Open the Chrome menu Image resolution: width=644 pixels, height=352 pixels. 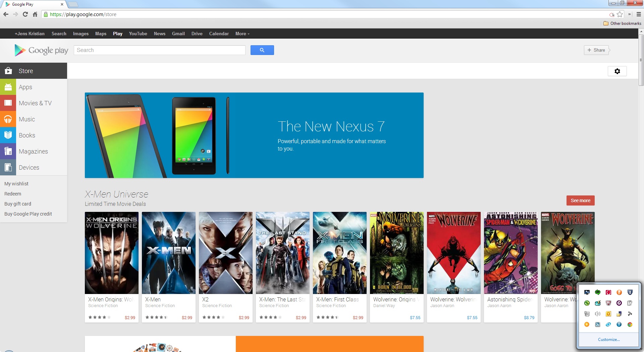coord(639,14)
